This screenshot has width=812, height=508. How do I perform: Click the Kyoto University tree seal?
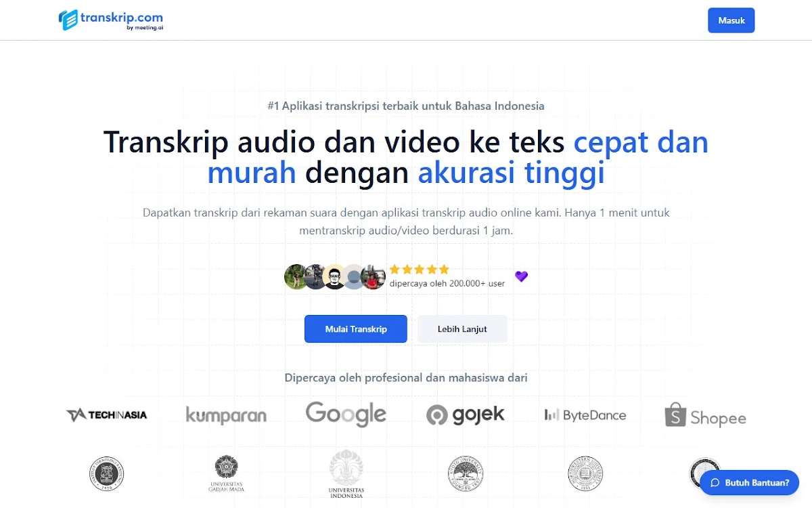[466, 473]
